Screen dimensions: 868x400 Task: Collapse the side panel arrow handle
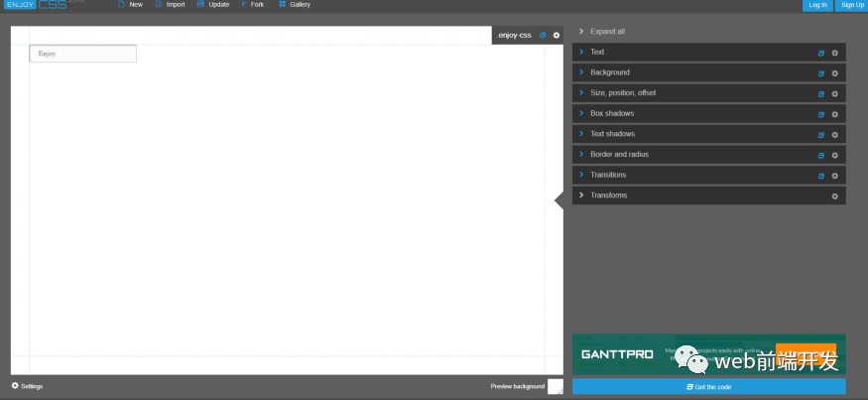(x=559, y=200)
